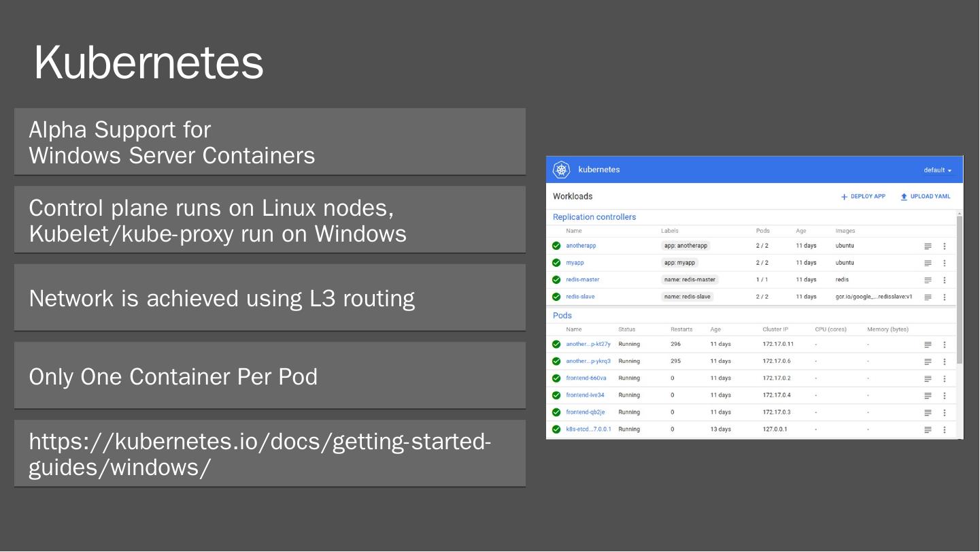Open the redis-master controller link

[582, 280]
